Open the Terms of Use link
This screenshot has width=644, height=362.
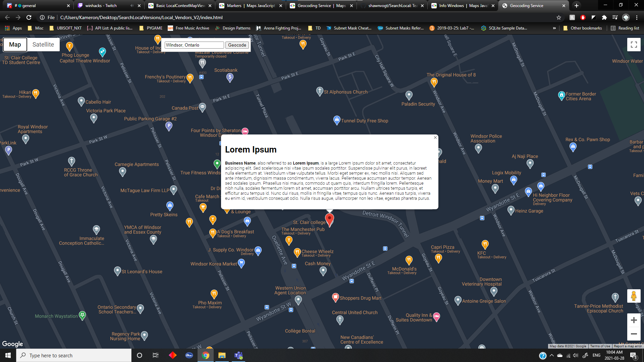coord(600,346)
